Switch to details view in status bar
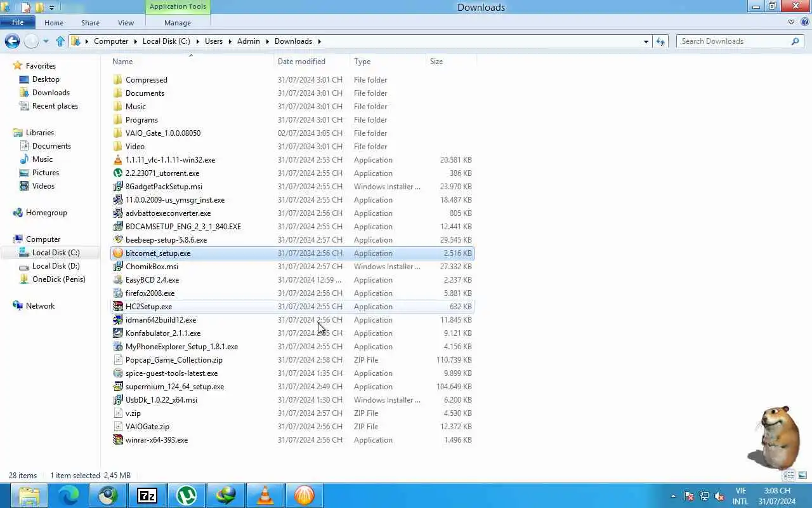This screenshot has height=508, width=812. [x=789, y=475]
